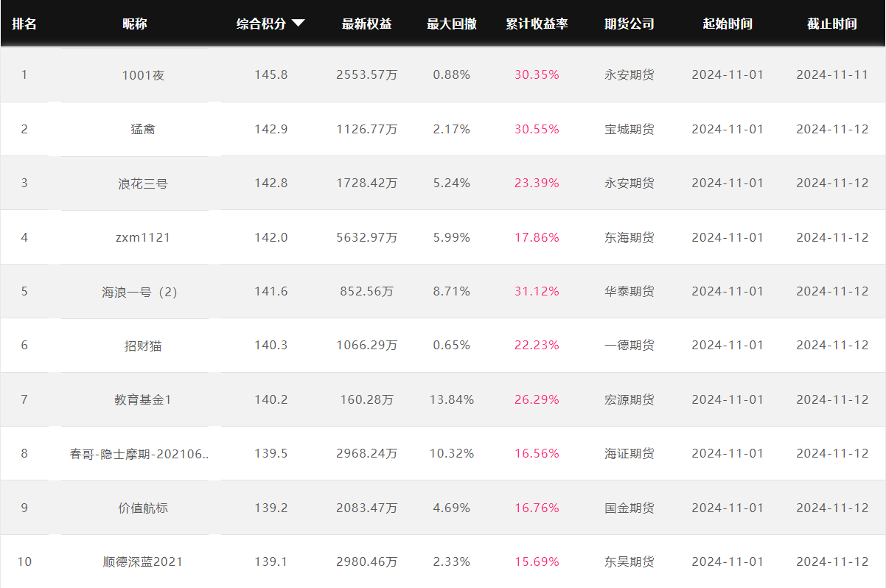Image resolution: width=886 pixels, height=588 pixels.
Task: Sort by the 综合积分 column header
Action: [x=262, y=24]
